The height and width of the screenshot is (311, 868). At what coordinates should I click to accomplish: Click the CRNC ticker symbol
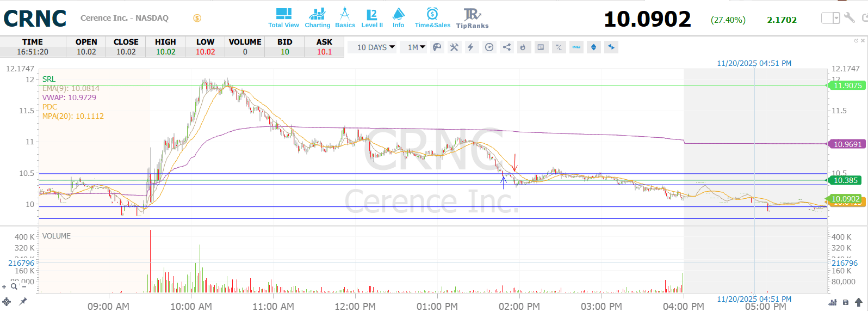pos(35,19)
